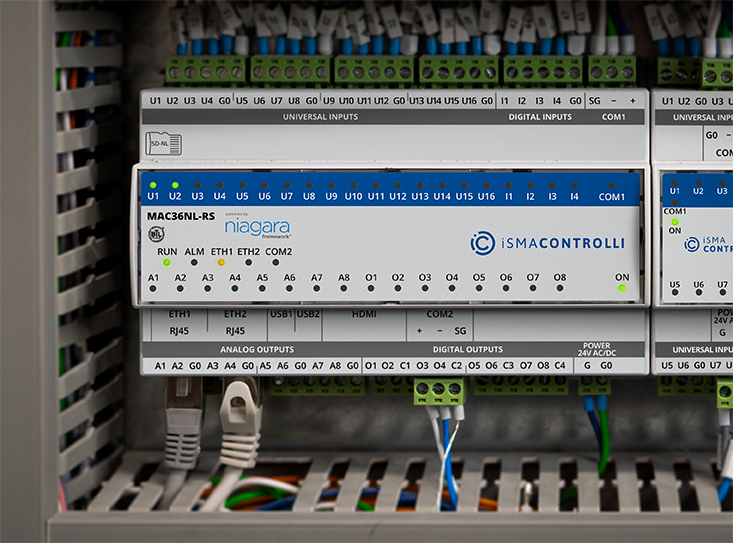Click the MAC36NL-RS model label

pyautogui.click(x=181, y=215)
